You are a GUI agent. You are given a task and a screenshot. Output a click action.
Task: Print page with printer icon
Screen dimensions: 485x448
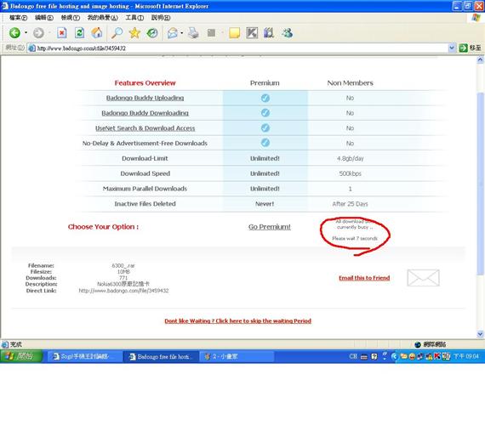tap(193, 33)
